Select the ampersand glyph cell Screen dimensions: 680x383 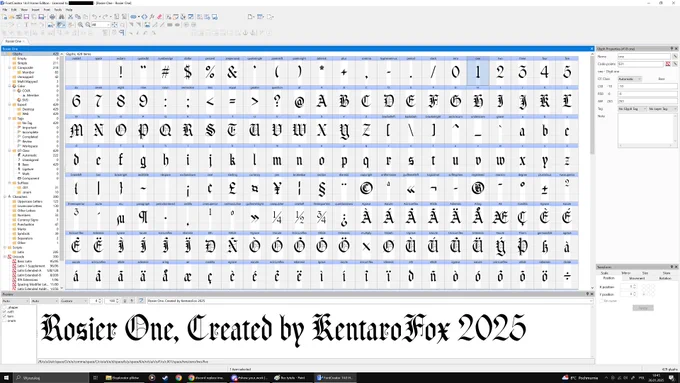point(232,72)
